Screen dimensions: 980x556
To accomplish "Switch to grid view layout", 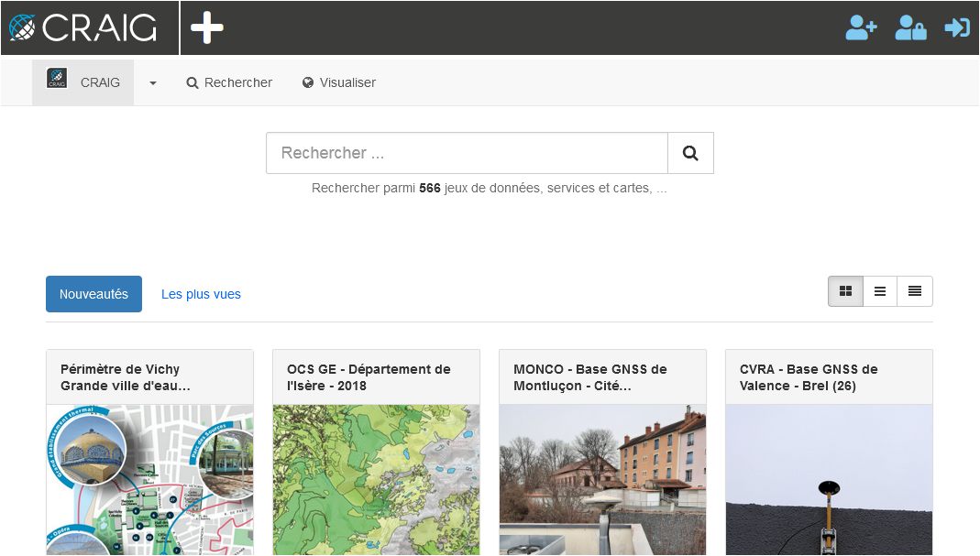I will [x=845, y=291].
